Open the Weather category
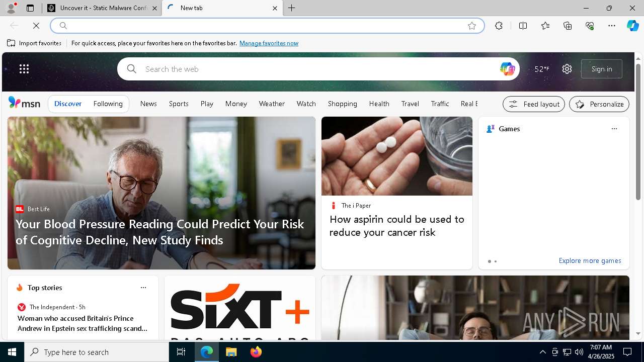Image resolution: width=644 pixels, height=362 pixels. 272,104
